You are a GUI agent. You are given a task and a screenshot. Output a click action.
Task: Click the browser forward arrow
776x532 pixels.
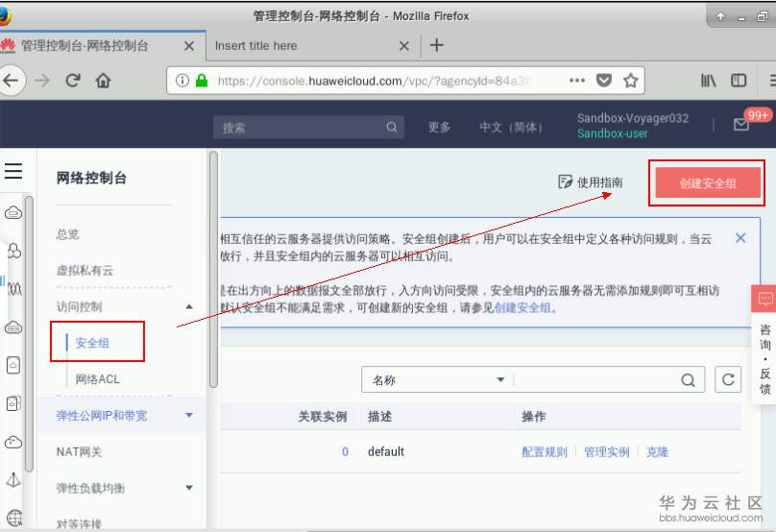[x=42, y=80]
